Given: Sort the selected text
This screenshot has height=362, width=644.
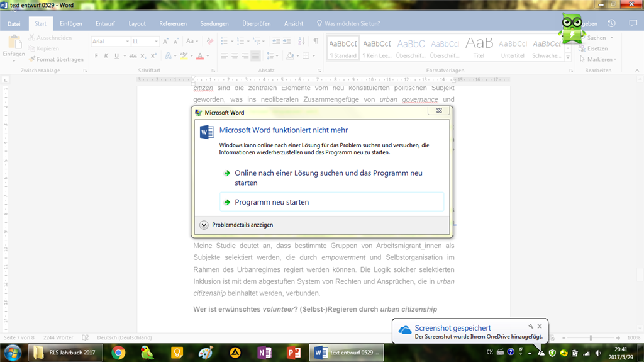Looking at the screenshot, I should 301,41.
